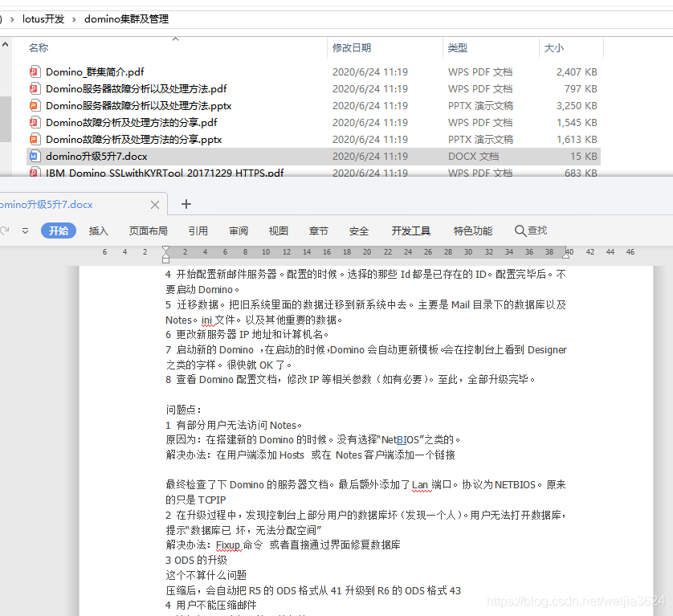Sort by 类型 column header
This screenshot has width=673, height=616.
point(458,47)
